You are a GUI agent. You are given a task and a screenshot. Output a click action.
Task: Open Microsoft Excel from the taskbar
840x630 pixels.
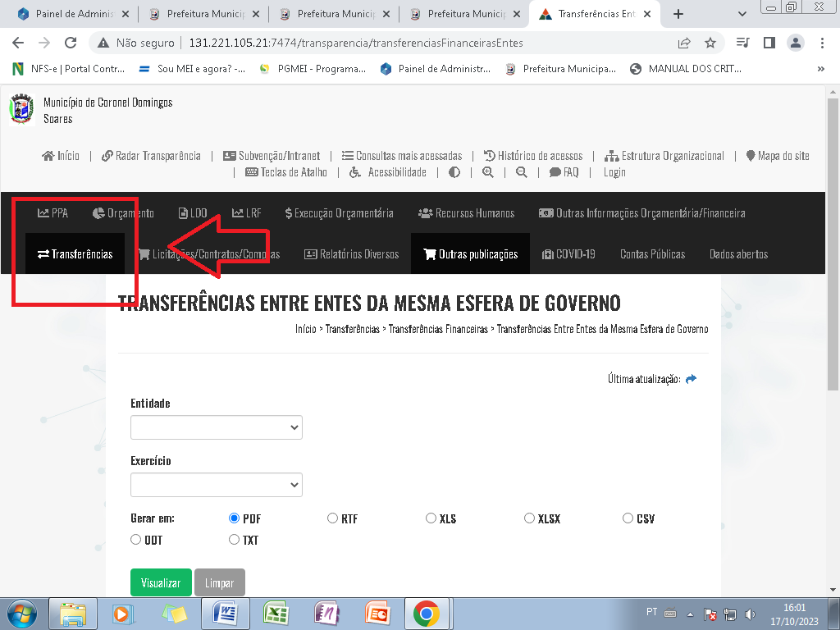tap(276, 614)
